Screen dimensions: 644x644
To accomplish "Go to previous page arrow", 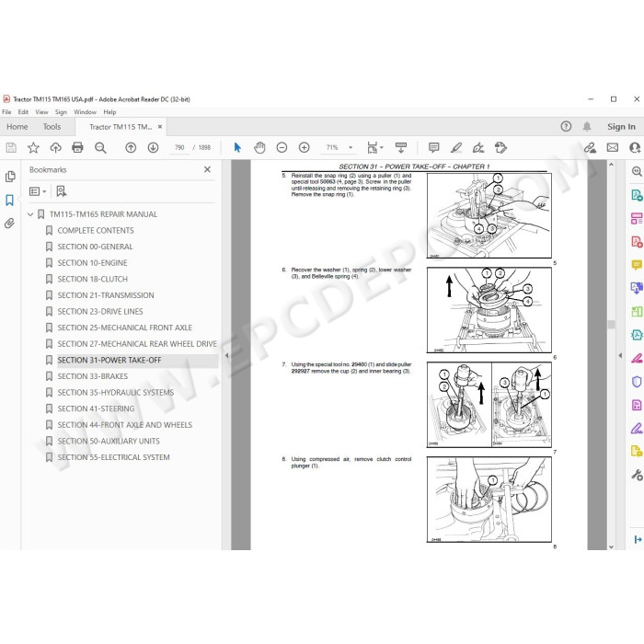I will [131, 147].
